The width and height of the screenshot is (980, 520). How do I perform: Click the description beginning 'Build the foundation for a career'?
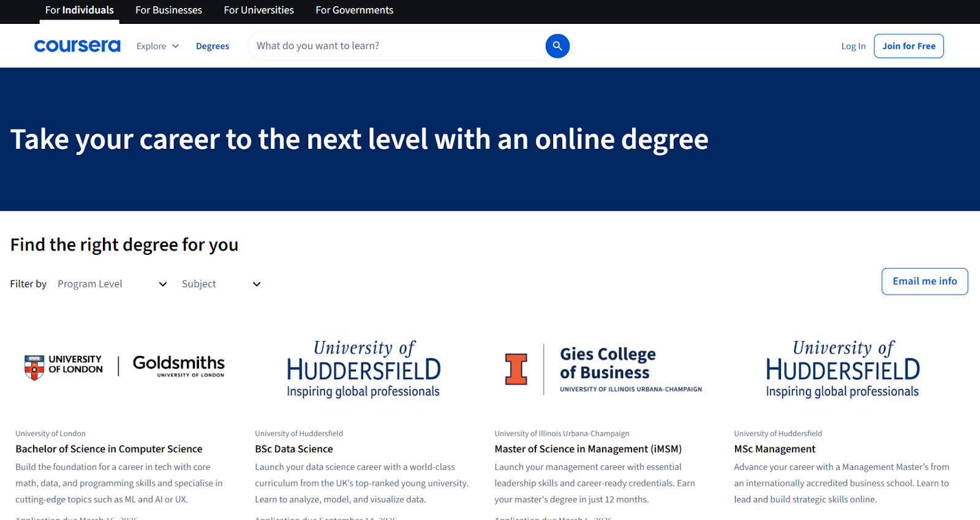tap(119, 483)
